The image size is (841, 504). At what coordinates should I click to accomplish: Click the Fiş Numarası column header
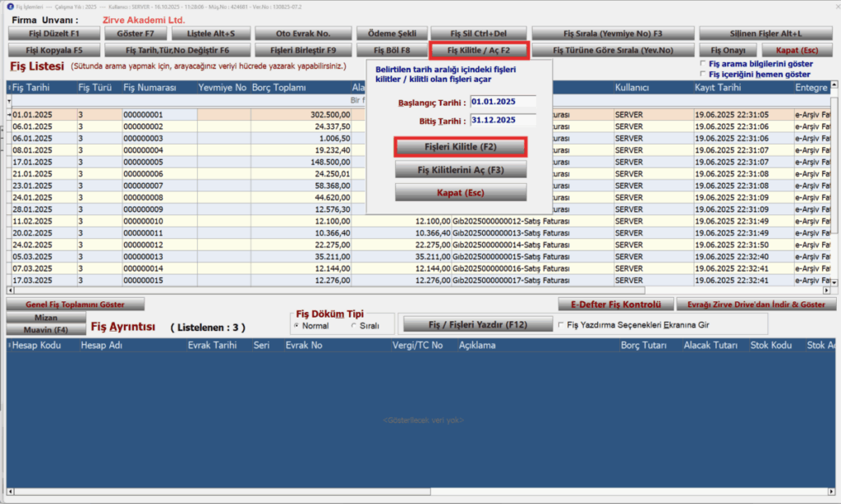click(159, 87)
